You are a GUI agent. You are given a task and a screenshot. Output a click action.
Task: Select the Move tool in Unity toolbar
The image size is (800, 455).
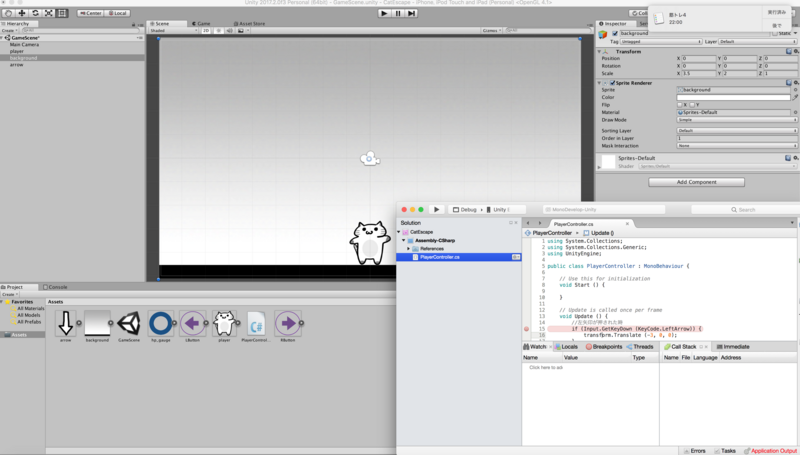[x=22, y=13]
